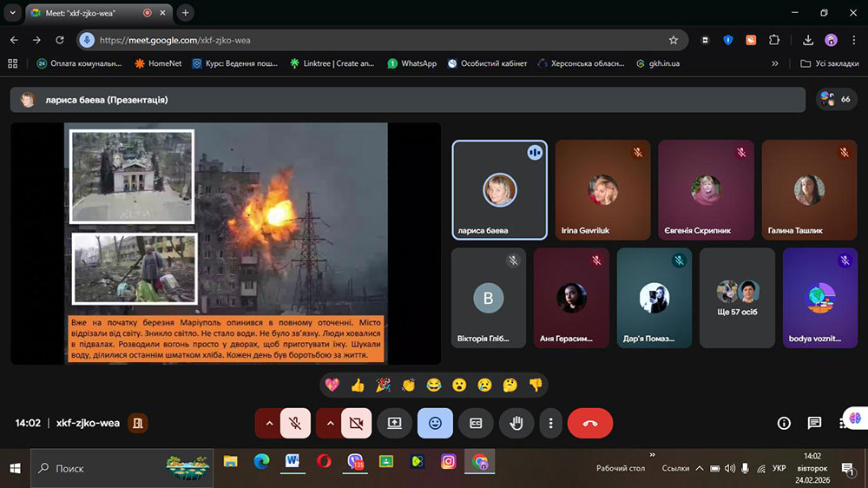Start screen sharing with Present now icon
Screen dimensions: 868x488
(x=394, y=423)
